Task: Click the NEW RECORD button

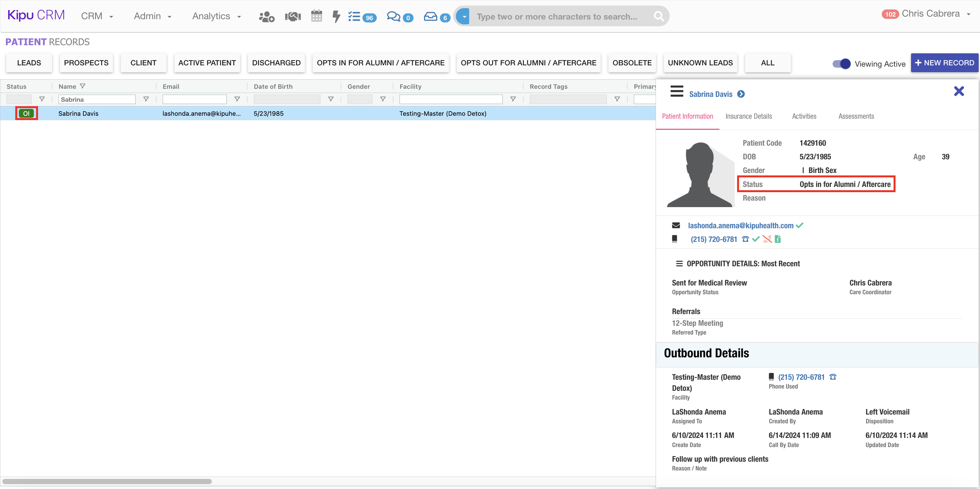Action: click(x=944, y=63)
